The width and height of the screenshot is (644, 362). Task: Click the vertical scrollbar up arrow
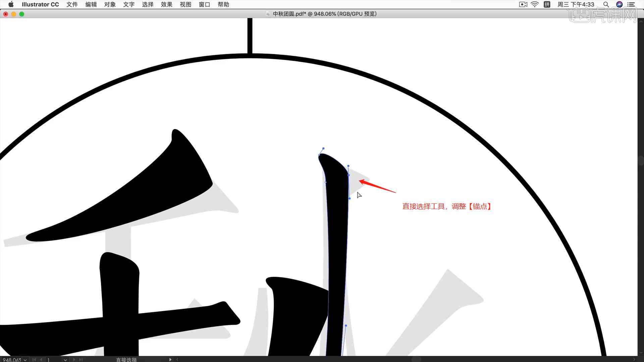tap(641, 21)
